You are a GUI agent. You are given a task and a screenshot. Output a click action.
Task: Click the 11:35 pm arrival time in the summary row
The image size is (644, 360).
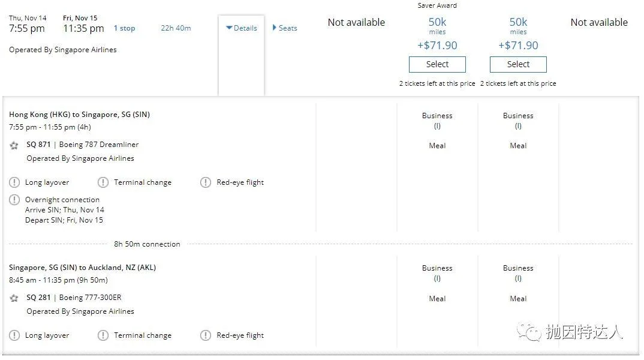(x=83, y=28)
